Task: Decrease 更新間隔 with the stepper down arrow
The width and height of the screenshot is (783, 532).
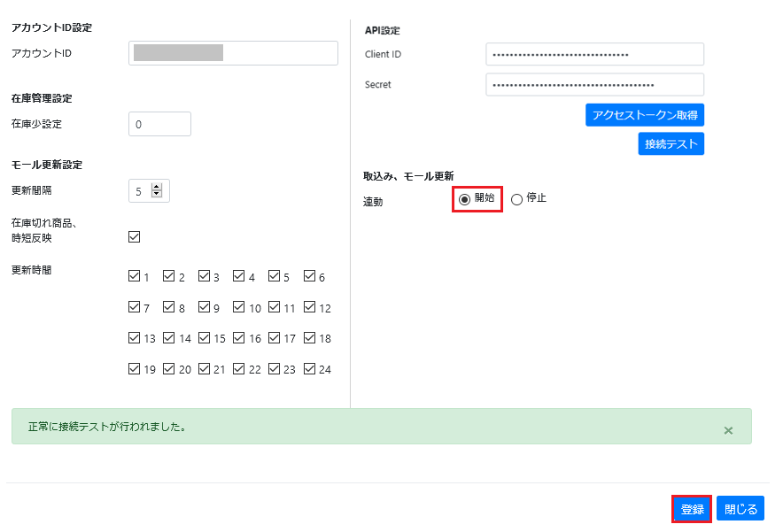Action: tap(157, 195)
